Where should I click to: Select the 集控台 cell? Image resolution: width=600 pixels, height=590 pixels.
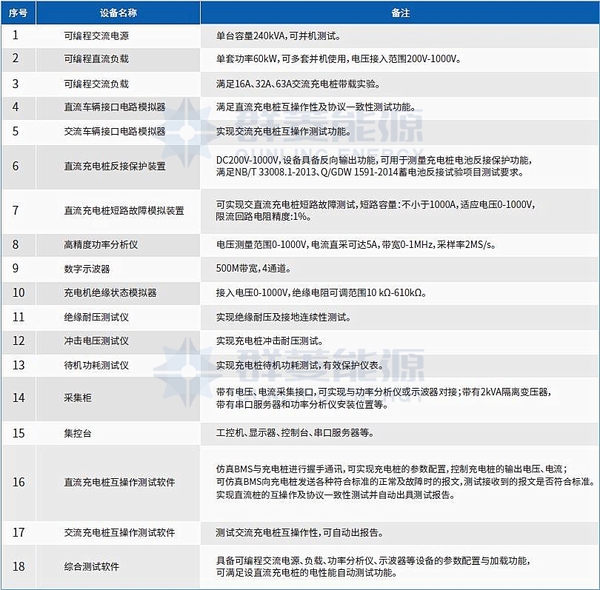[x=78, y=434]
